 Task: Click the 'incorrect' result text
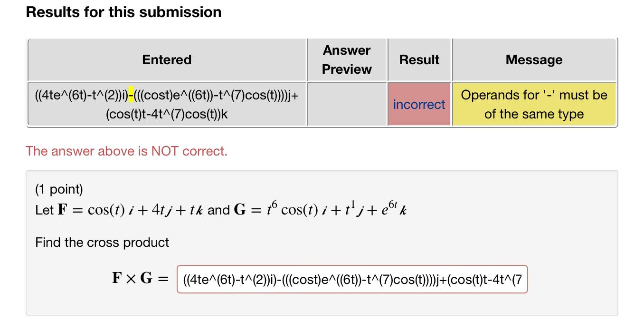point(419,105)
